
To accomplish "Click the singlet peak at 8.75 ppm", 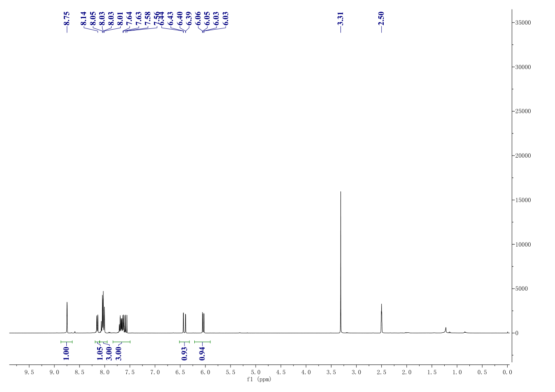I will (67, 317).
